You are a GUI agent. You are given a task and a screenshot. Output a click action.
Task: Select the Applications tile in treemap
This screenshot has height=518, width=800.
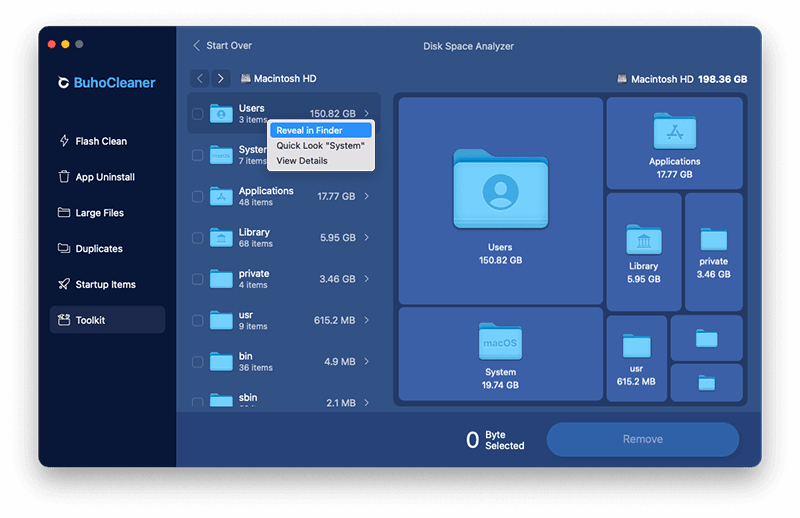pyautogui.click(x=674, y=143)
